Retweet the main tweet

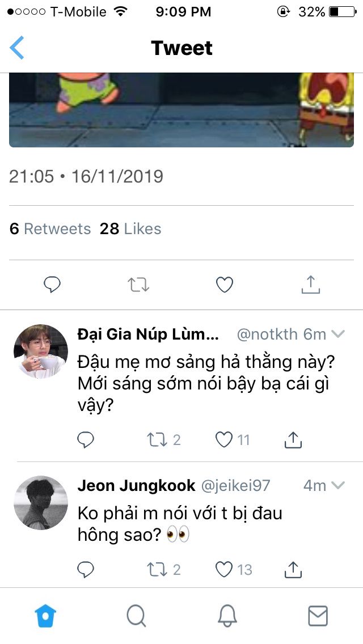138,285
